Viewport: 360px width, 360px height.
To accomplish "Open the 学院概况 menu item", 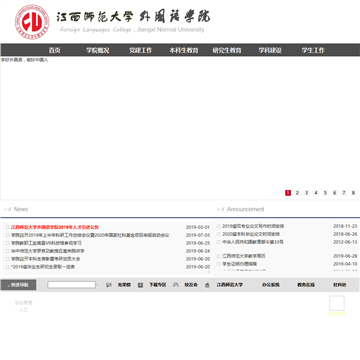I will 97,50.
